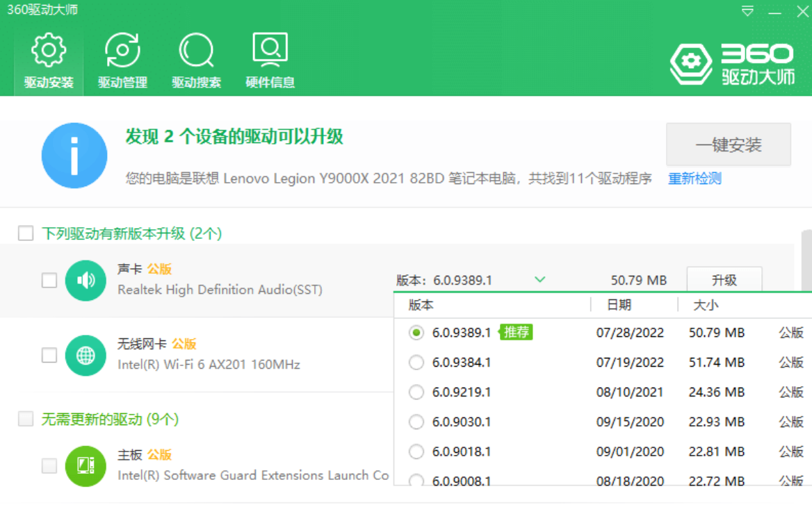812x514 pixels.
Task: Click the date 07/28/2022
Action: [x=630, y=333]
